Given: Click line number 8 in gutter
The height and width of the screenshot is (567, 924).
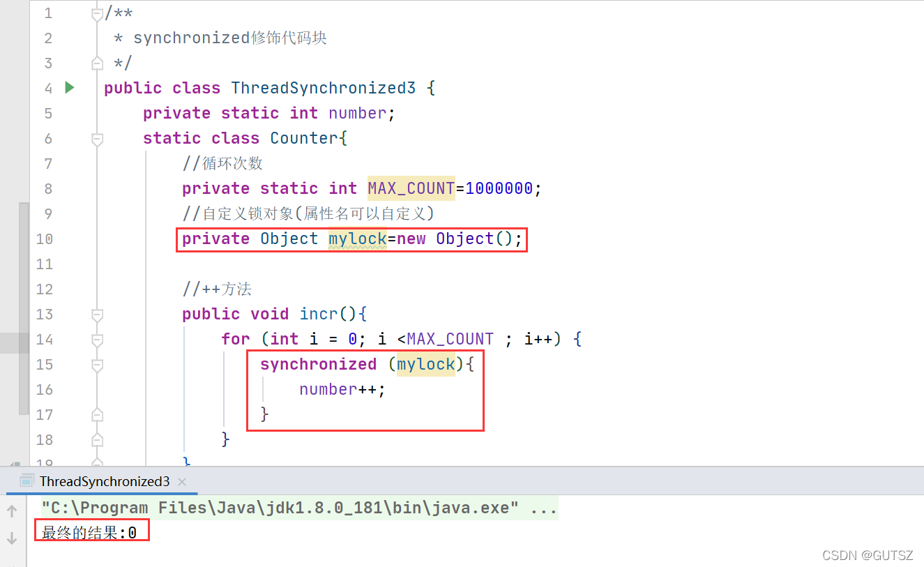Looking at the screenshot, I should (x=48, y=189).
